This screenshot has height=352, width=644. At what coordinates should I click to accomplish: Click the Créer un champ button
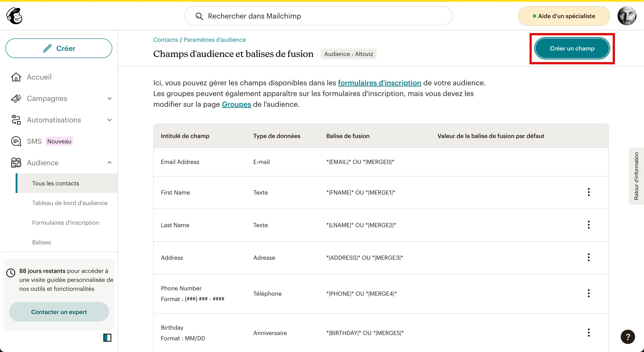tap(572, 48)
